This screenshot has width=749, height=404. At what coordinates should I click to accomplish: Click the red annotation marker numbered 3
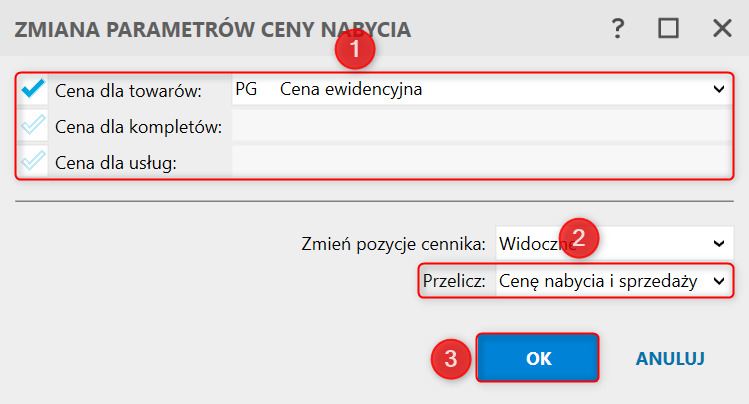coord(451,358)
